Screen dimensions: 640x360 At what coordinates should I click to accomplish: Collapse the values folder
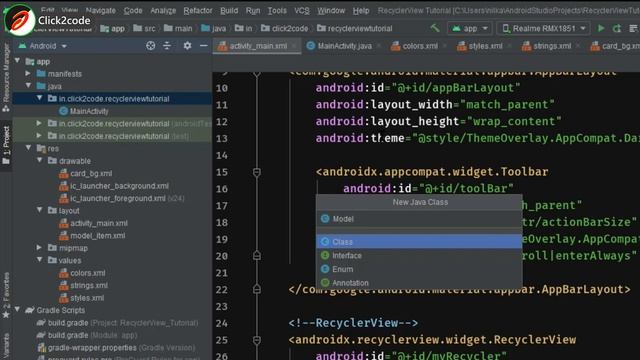pyautogui.click(x=40, y=260)
